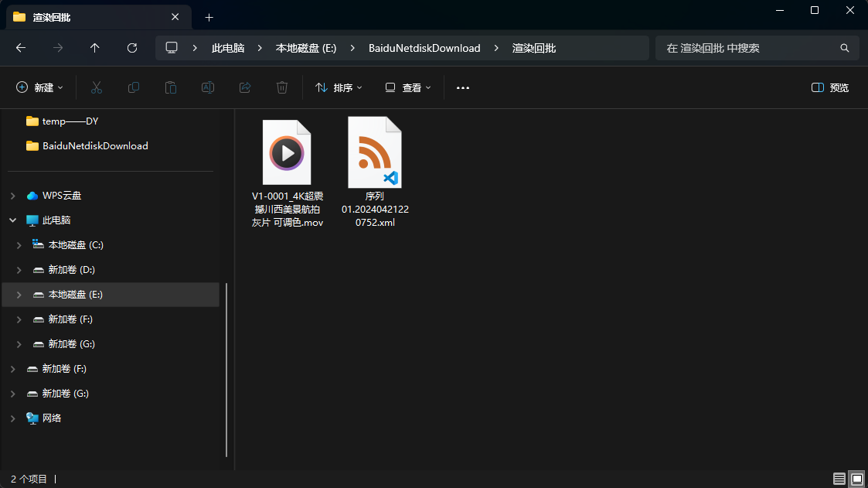The image size is (868, 488).
Task: Click the Delete trash icon
Action: click(x=282, y=87)
